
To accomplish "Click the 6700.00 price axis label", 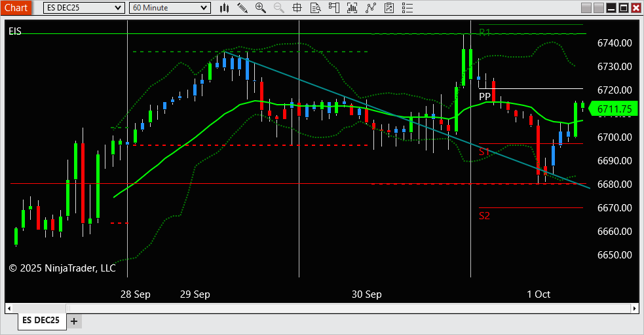I will [615, 137].
